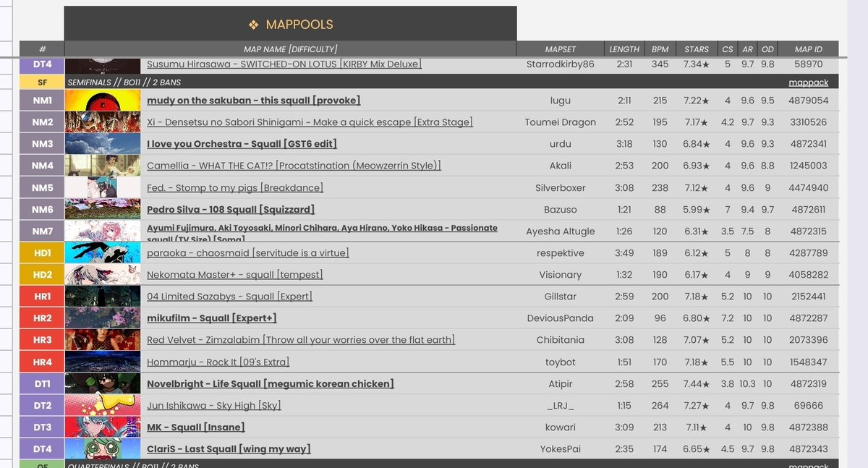
Task: Click the HR4 map thumbnail
Action: (103, 362)
